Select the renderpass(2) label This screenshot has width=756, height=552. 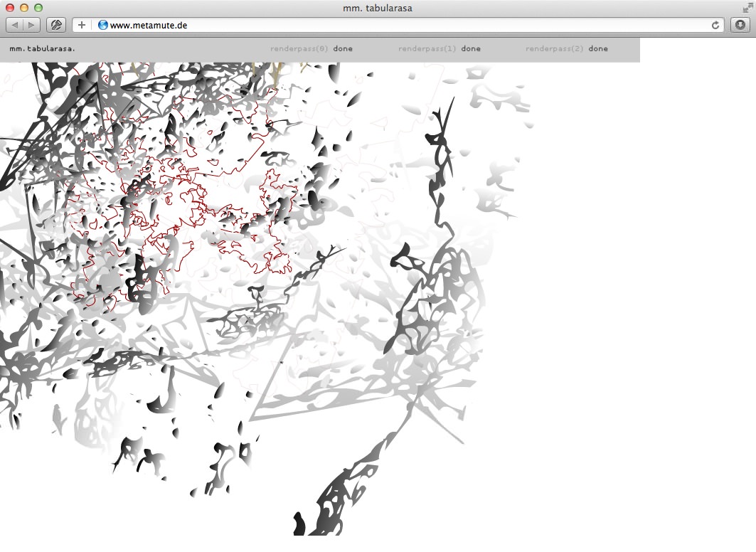pos(555,49)
